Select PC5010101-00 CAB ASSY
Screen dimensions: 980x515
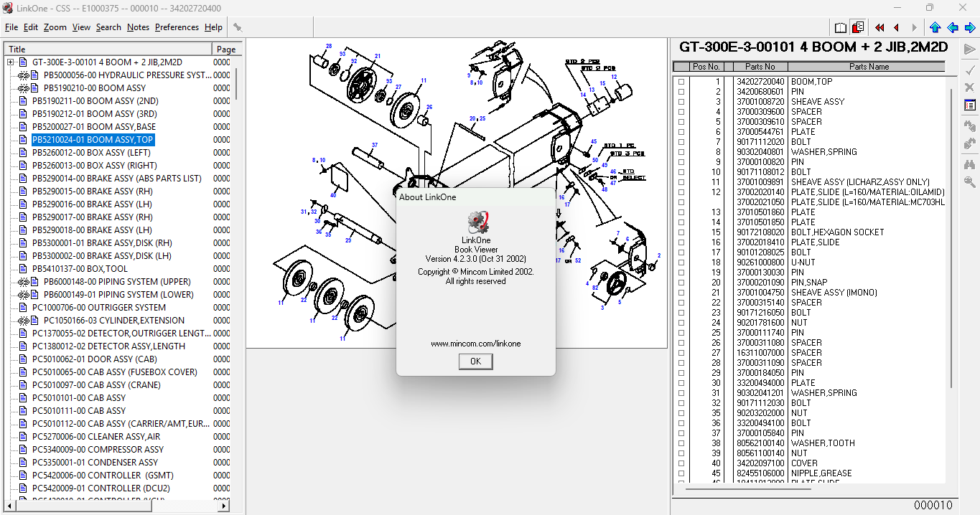79,398
